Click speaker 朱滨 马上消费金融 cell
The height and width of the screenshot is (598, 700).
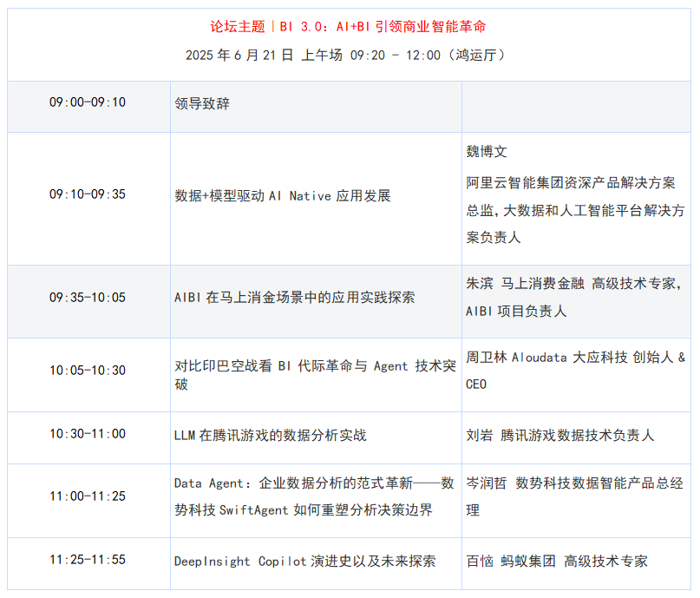(574, 297)
